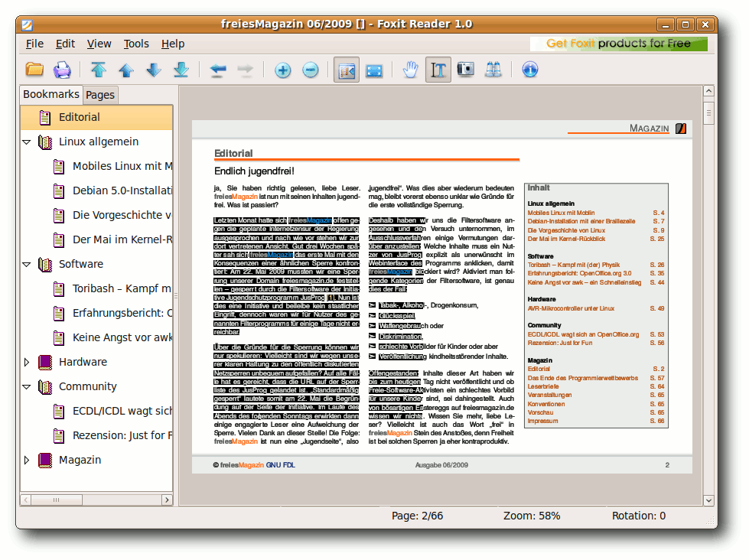
Task: Open the Erfahrungsbericht bookmark
Action: tap(122, 313)
